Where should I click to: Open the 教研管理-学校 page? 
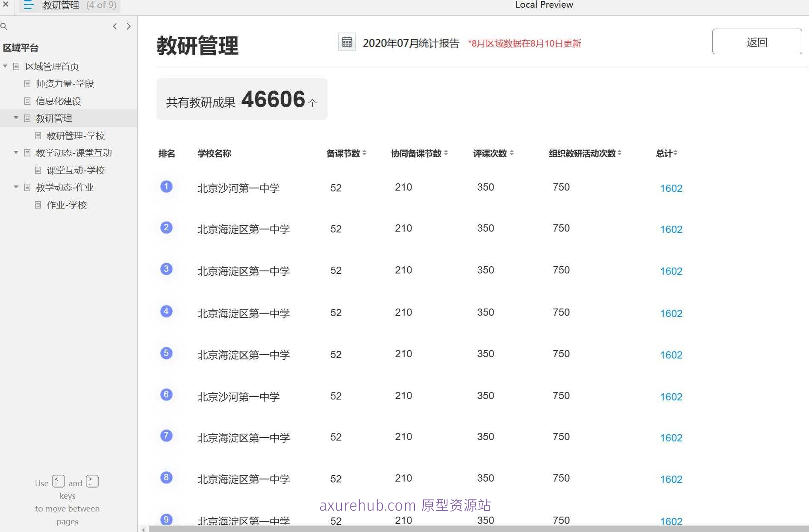(x=76, y=135)
